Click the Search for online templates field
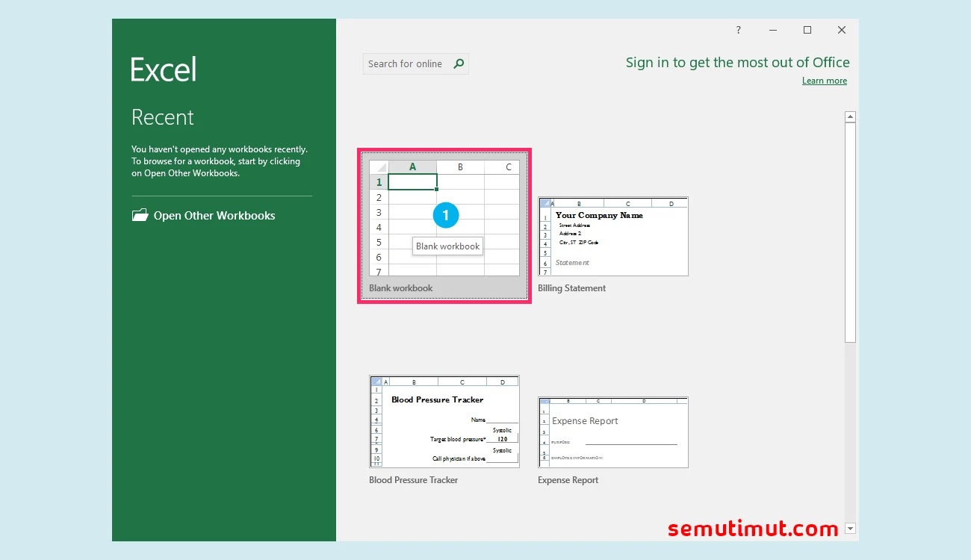The width and height of the screenshot is (971, 560). point(416,63)
